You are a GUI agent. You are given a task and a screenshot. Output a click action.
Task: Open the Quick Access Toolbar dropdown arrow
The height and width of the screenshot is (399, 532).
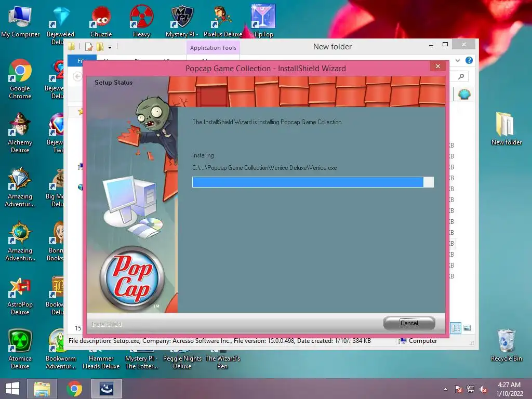(110, 47)
